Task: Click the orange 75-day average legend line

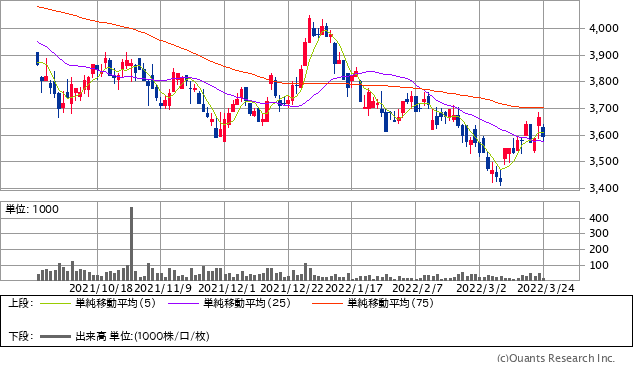Action: point(327,303)
